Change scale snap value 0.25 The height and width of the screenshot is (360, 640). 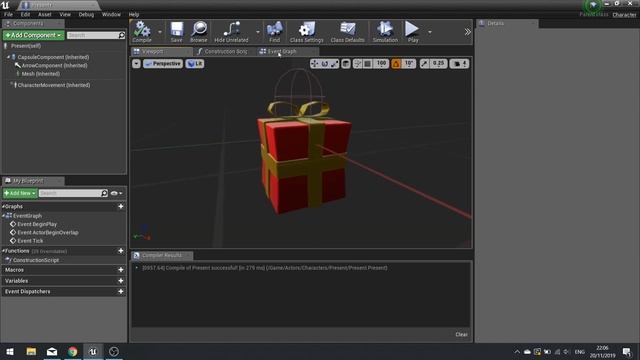point(438,64)
